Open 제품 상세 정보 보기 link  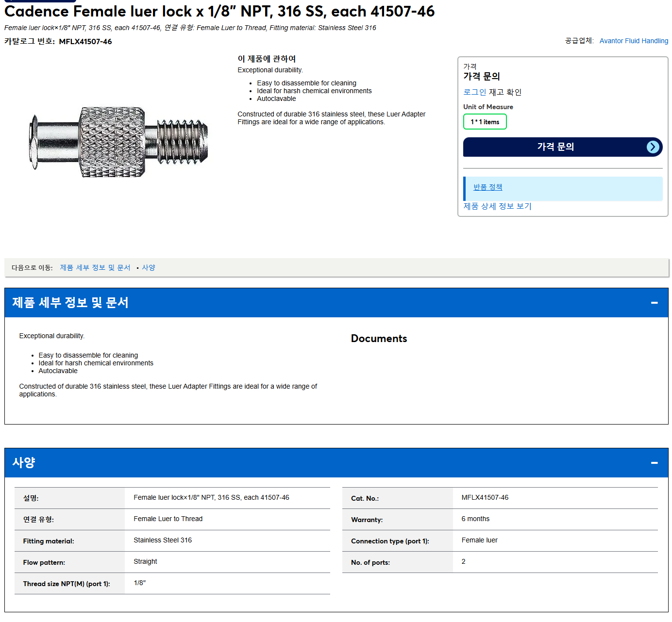pos(497,206)
